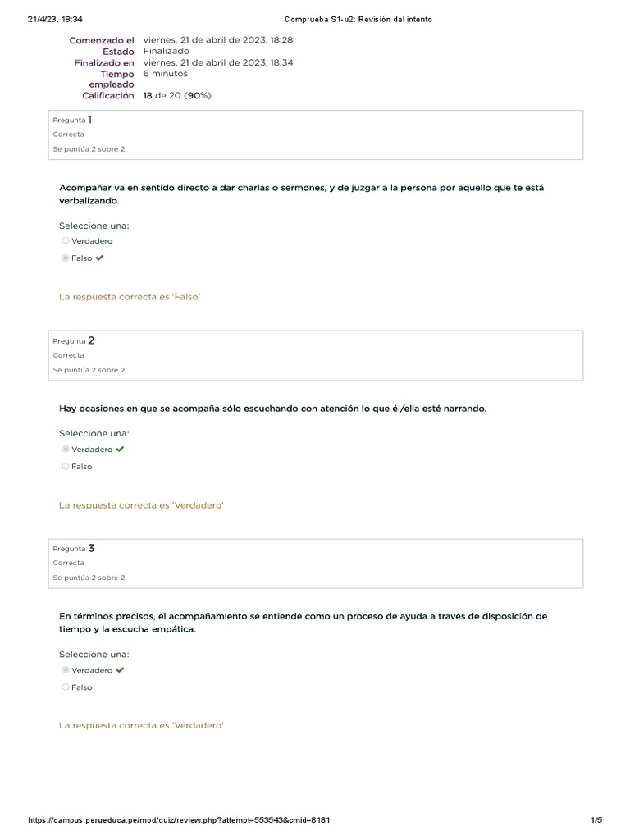Click the Pregunta 1 header box
This screenshot has width=630, height=840.
tap(317, 135)
